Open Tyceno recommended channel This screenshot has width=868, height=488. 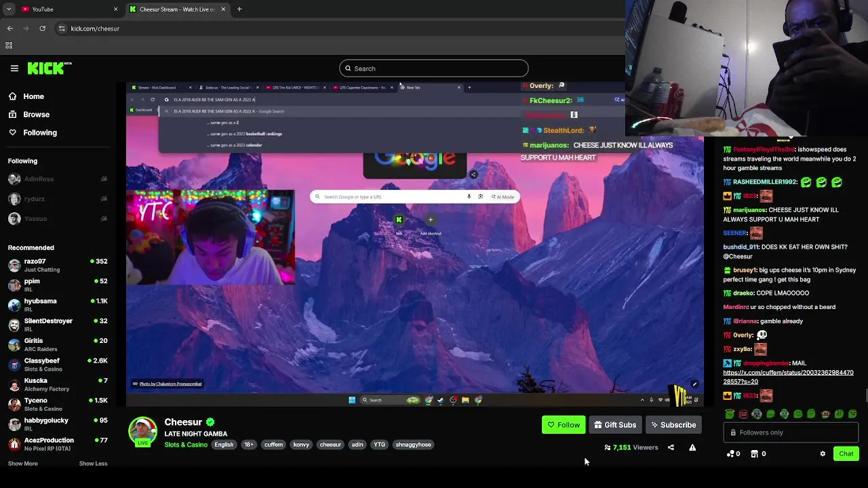pos(58,404)
